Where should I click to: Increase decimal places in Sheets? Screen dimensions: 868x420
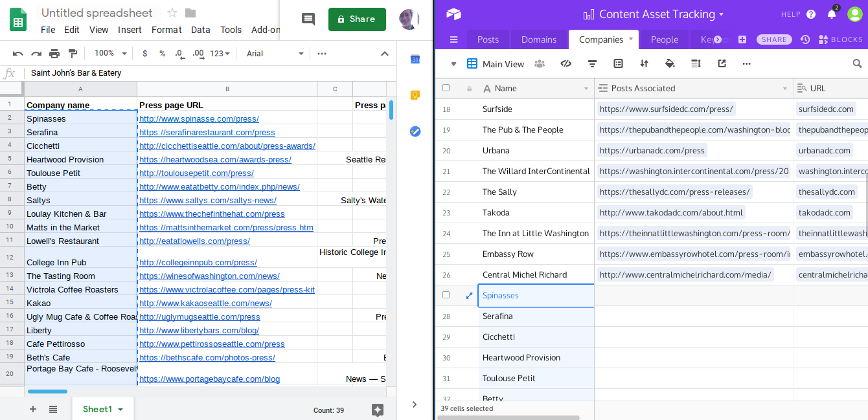198,54
